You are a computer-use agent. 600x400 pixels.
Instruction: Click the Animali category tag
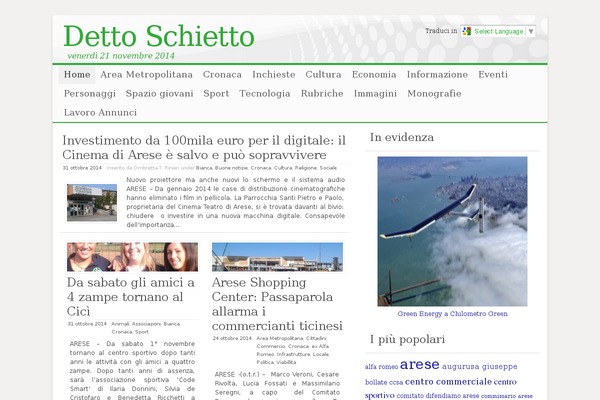click(x=120, y=324)
